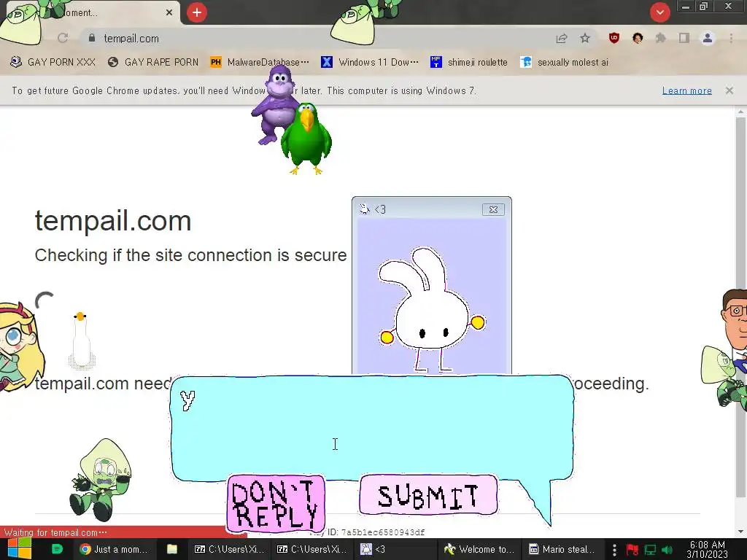Open the Windows 11 Download bookmark
Image resolution: width=747 pixels, height=560 pixels.
(x=370, y=63)
